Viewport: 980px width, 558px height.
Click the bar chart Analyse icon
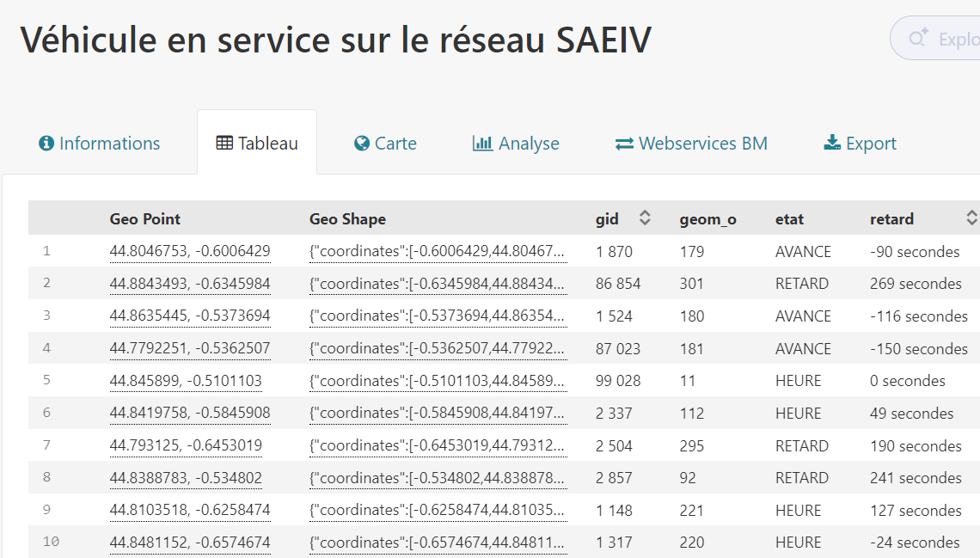[x=482, y=144]
